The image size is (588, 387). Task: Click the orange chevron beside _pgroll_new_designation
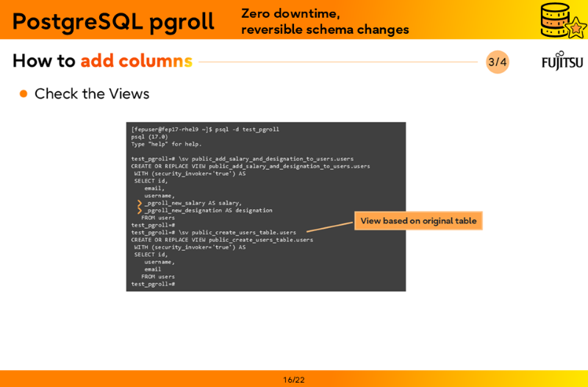[140, 210]
